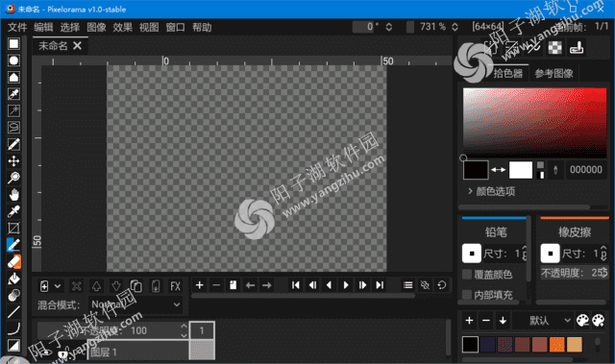The width and height of the screenshot is (615, 364).
Task: Move layer up with up arrow
Action: [x=96, y=286]
